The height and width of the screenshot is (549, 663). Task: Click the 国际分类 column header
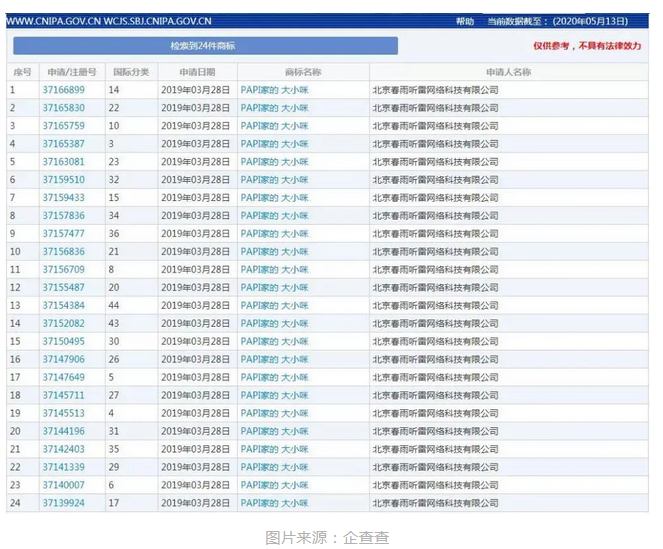pos(131,72)
